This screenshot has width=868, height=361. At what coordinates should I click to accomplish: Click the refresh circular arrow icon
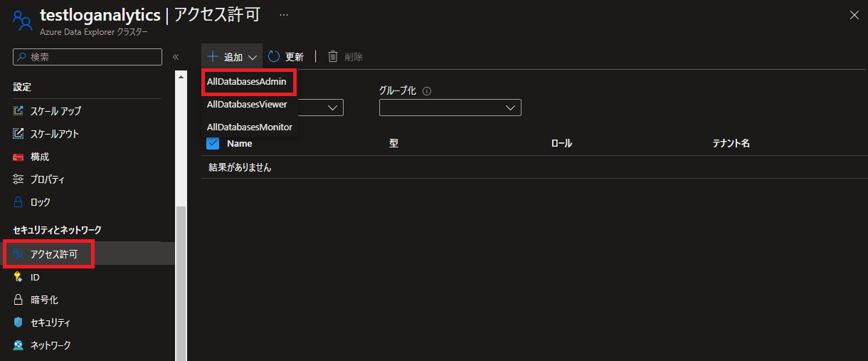275,57
